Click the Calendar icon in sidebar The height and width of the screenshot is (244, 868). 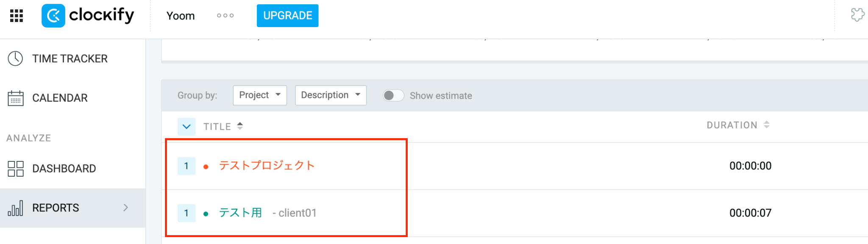click(16, 98)
